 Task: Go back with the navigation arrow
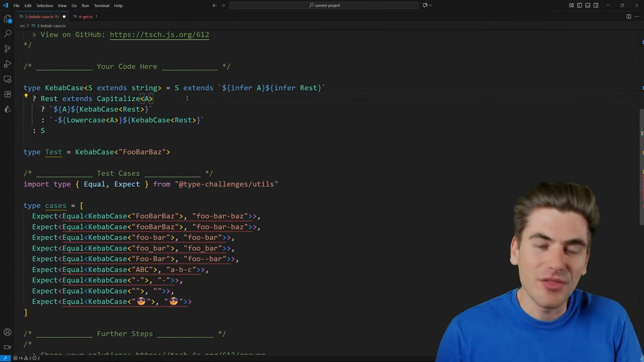(x=214, y=6)
